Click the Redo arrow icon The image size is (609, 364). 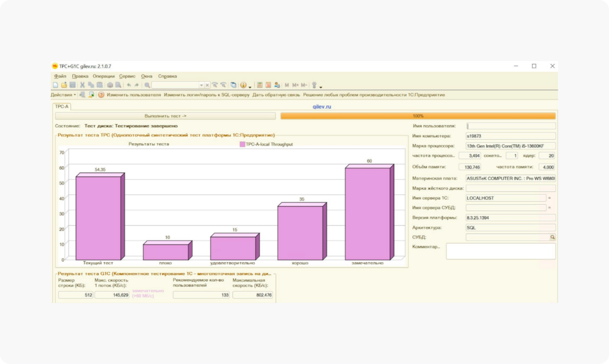[x=137, y=85]
